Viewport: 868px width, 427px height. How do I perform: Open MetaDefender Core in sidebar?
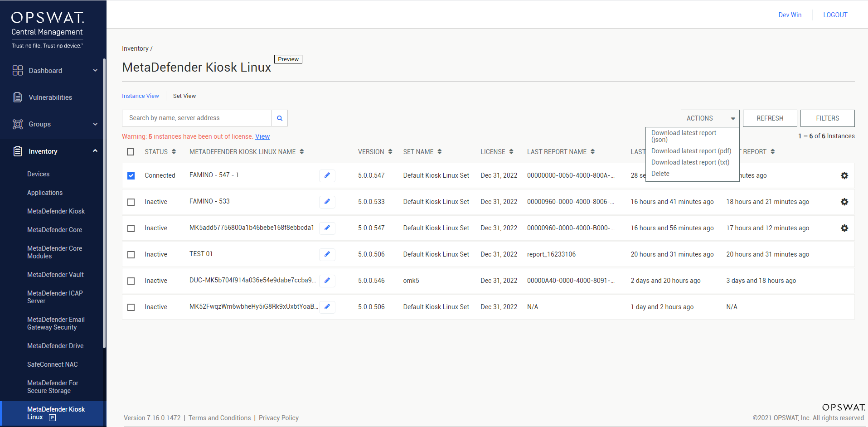click(54, 230)
